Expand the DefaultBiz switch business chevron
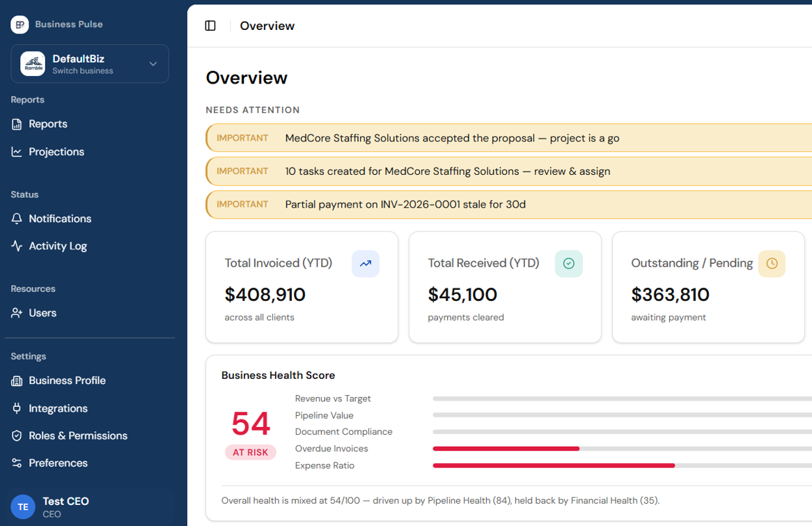 [153, 63]
